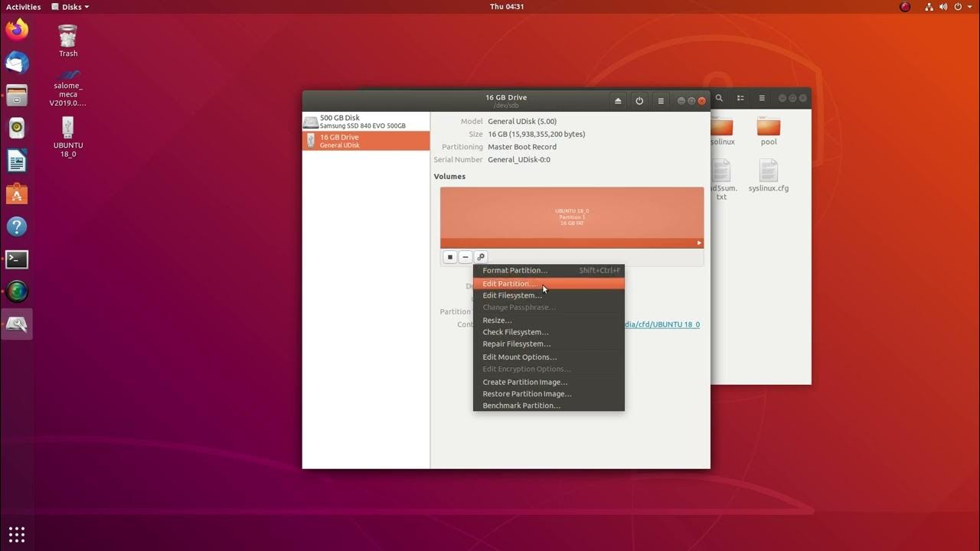
Task: Click the red recording indicator in top bar
Action: pyautogui.click(x=905, y=7)
